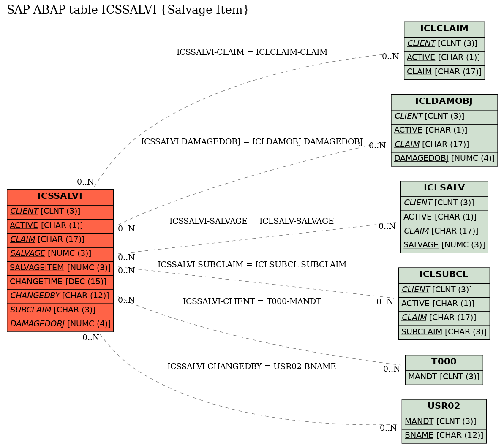Image resolution: width=504 pixels, height=448 pixels.
Task: Click the 0..N cardinality beside ICLCLAIM
Action: [x=390, y=57]
